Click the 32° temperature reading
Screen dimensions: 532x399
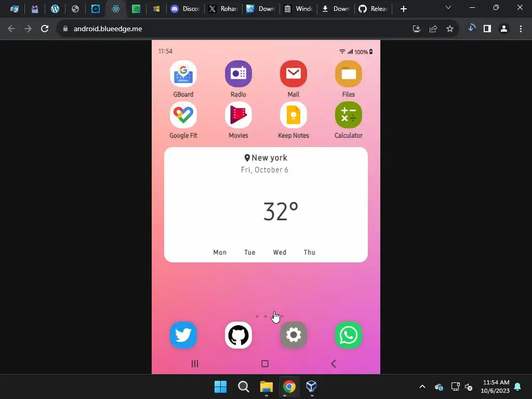(281, 211)
